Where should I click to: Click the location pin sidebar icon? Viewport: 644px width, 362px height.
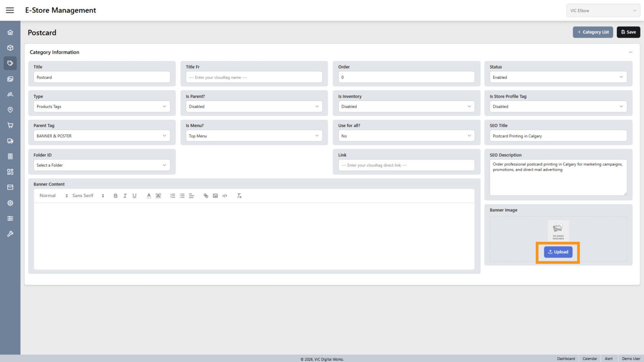(x=10, y=110)
